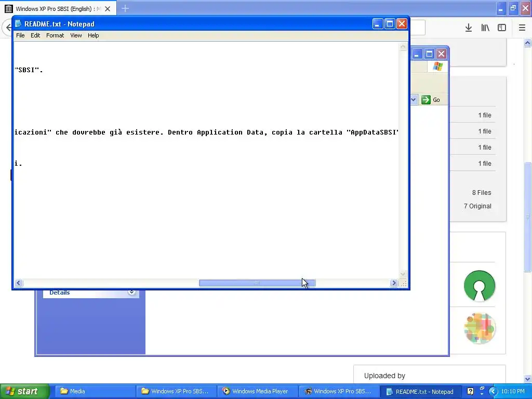Viewport: 532px width, 399px height.
Task: Click Notepad's vertical scroll down arrow
Action: [403, 274]
